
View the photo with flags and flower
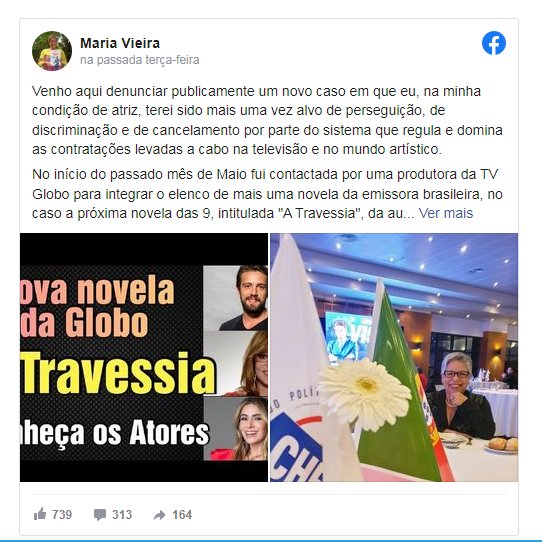[x=394, y=357]
